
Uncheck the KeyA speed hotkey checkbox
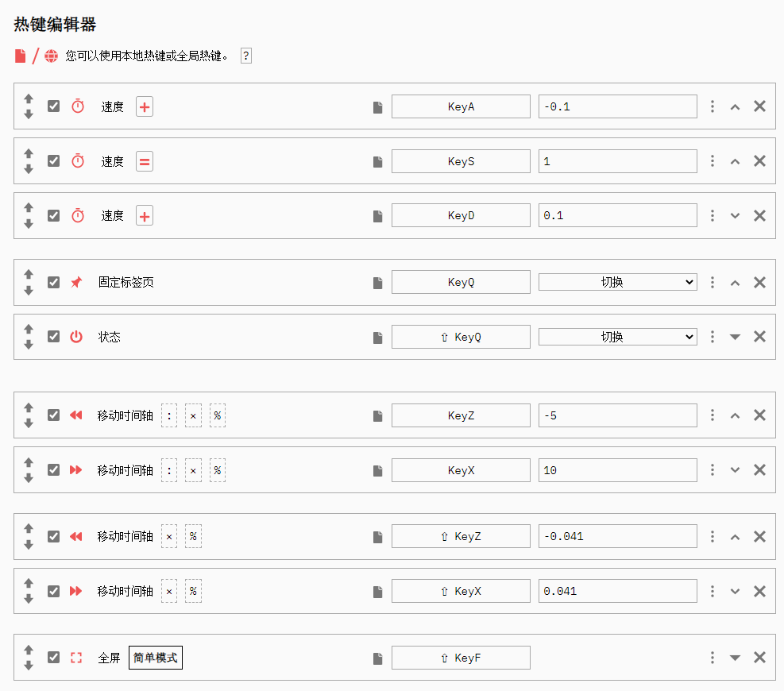click(x=54, y=106)
